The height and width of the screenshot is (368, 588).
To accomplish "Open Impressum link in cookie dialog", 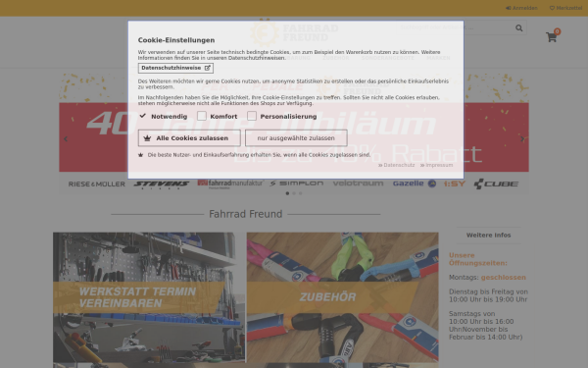I will pyautogui.click(x=436, y=165).
